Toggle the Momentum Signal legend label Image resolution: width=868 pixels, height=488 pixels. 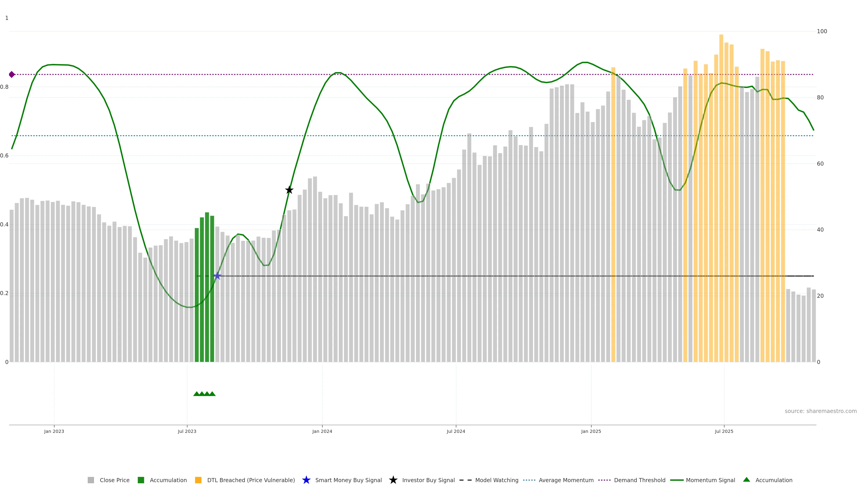[x=710, y=480]
